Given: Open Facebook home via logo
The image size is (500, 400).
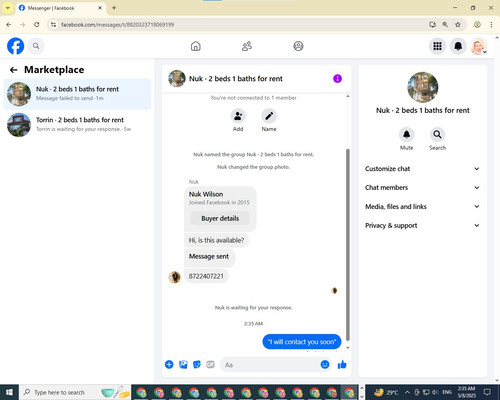Looking at the screenshot, I should [x=15, y=46].
